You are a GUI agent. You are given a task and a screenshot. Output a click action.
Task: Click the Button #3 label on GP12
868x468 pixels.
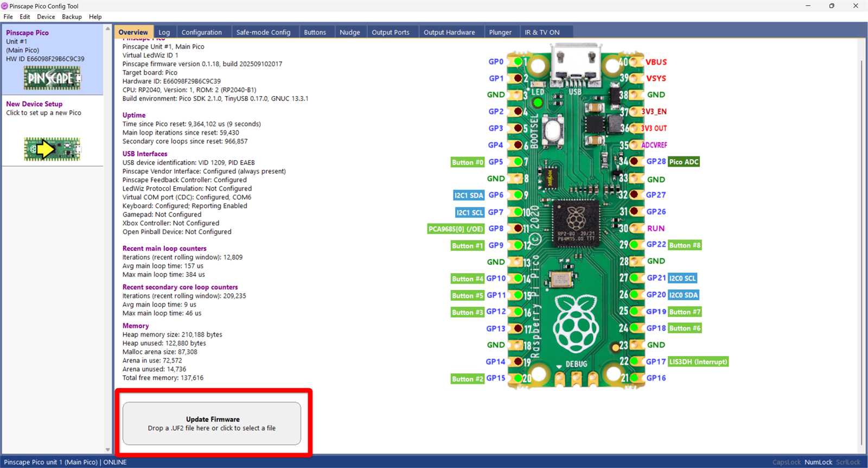point(467,313)
